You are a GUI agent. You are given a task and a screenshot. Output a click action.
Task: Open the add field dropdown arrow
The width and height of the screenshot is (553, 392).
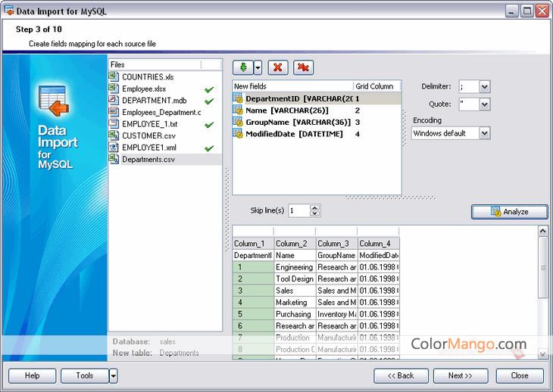tap(258, 67)
